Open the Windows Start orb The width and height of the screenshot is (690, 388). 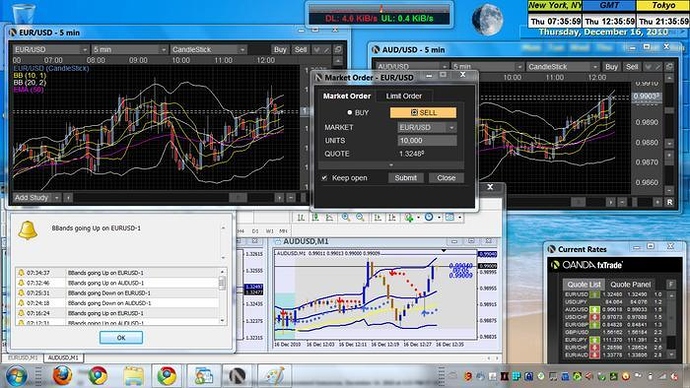[x=16, y=376]
